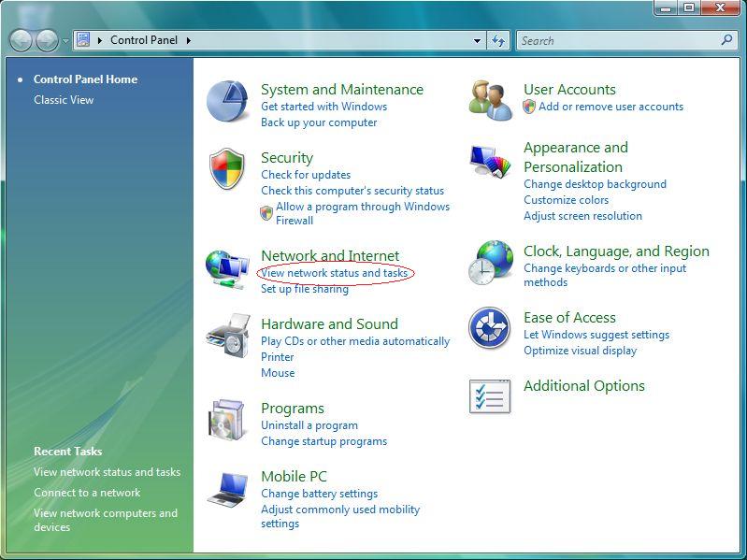Click the Search input box
The image size is (747, 560).
coord(617,41)
